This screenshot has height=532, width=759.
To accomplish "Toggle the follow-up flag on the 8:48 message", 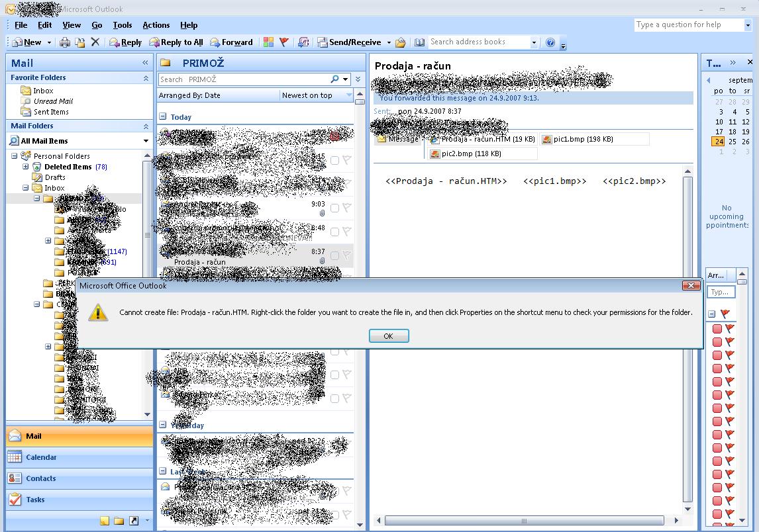I will click(x=347, y=231).
